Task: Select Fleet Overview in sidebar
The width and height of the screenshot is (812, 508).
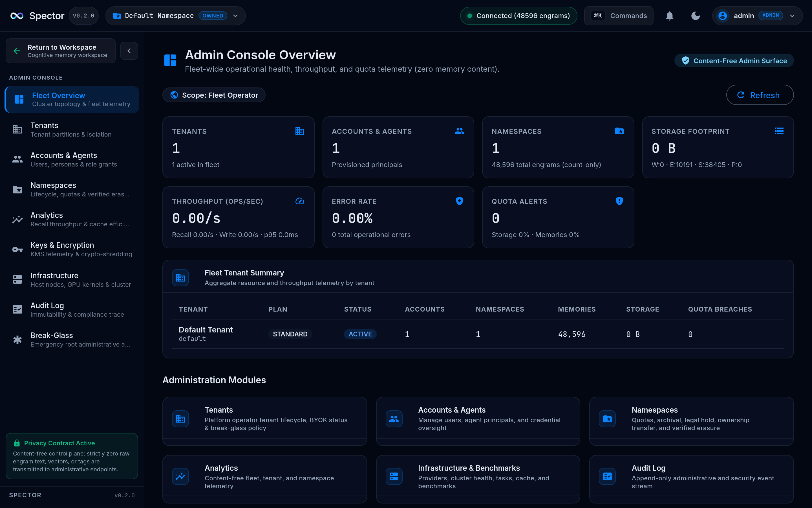Action: 72,99
